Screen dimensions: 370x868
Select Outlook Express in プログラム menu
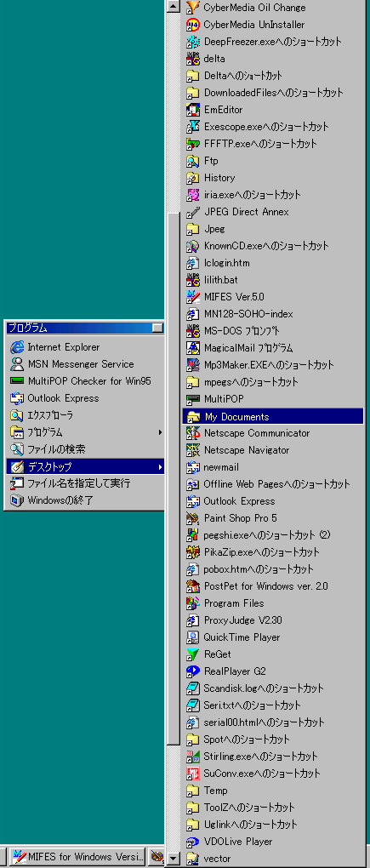84,398
